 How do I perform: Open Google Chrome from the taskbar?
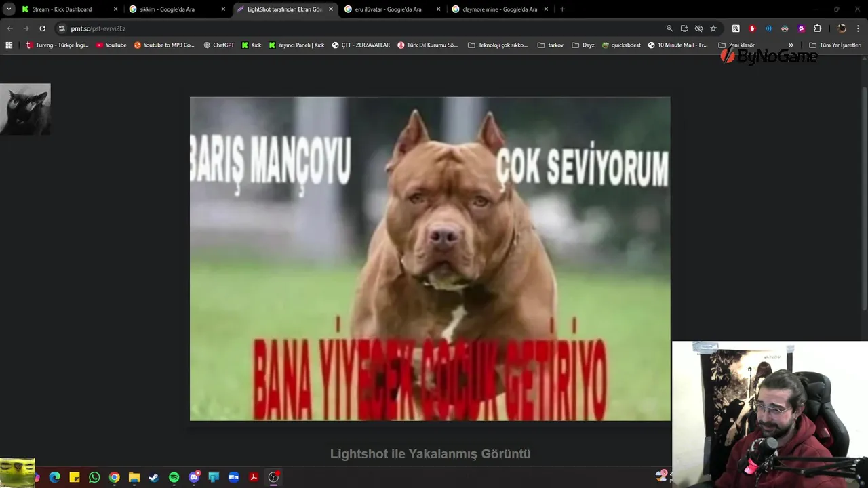[x=114, y=477]
